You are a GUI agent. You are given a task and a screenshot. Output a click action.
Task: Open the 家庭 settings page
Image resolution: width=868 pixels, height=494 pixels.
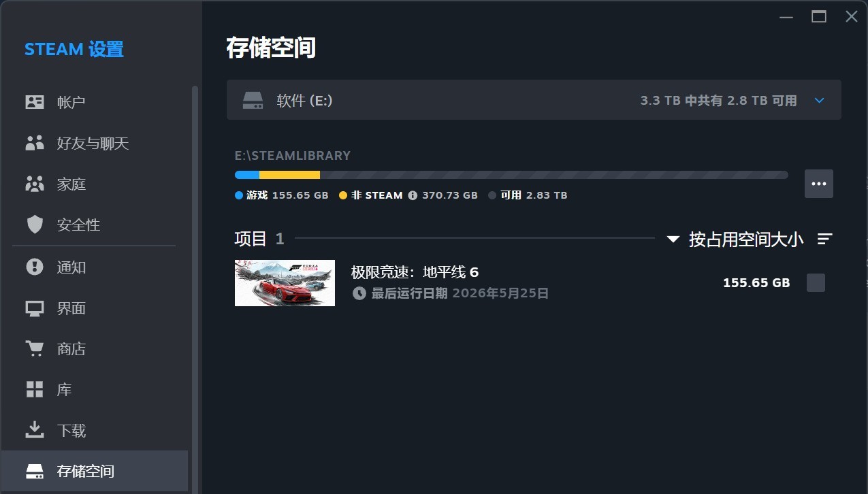point(94,184)
